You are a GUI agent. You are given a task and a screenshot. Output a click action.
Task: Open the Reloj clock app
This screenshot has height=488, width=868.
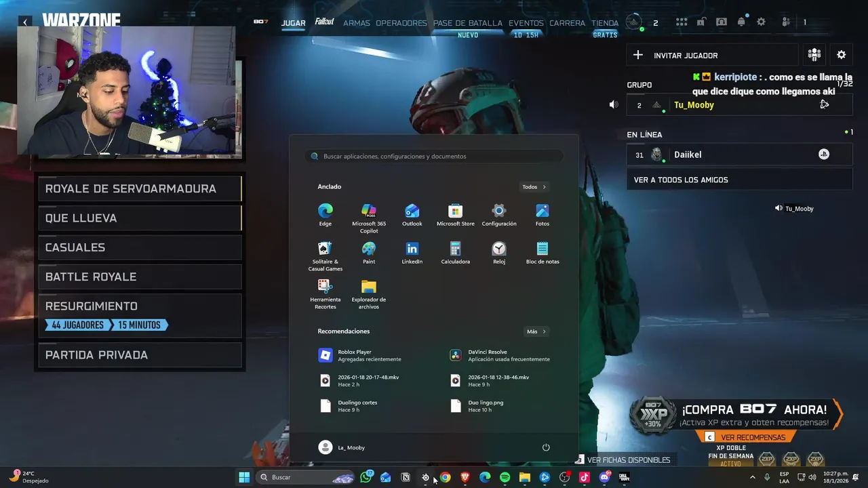[499, 252]
